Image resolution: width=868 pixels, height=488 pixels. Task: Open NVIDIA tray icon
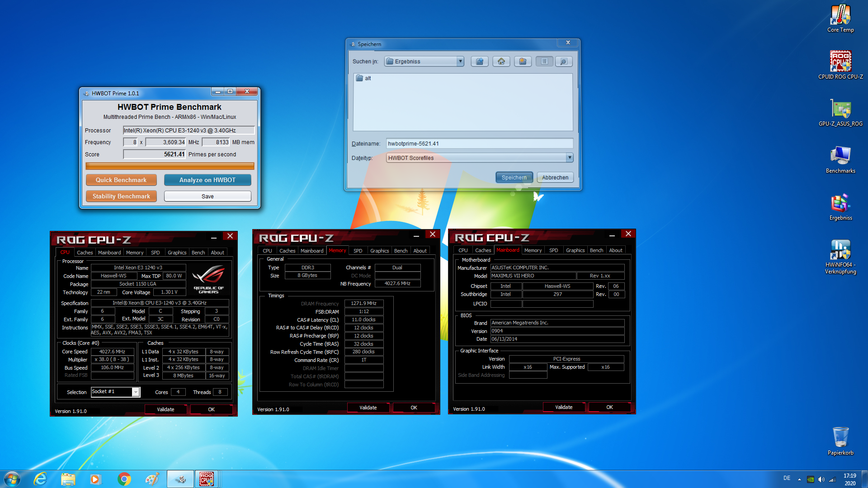click(x=811, y=479)
